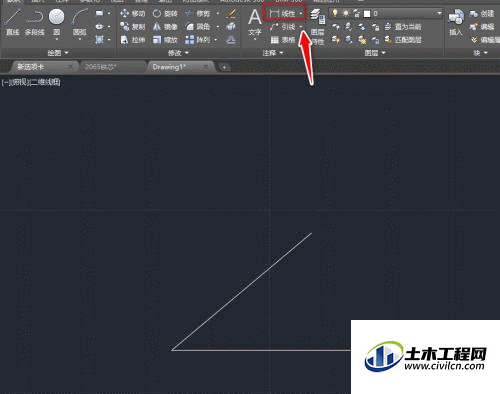Expand the Draw (绘图) panel
Screen dimensions: 500x394
click(58, 53)
